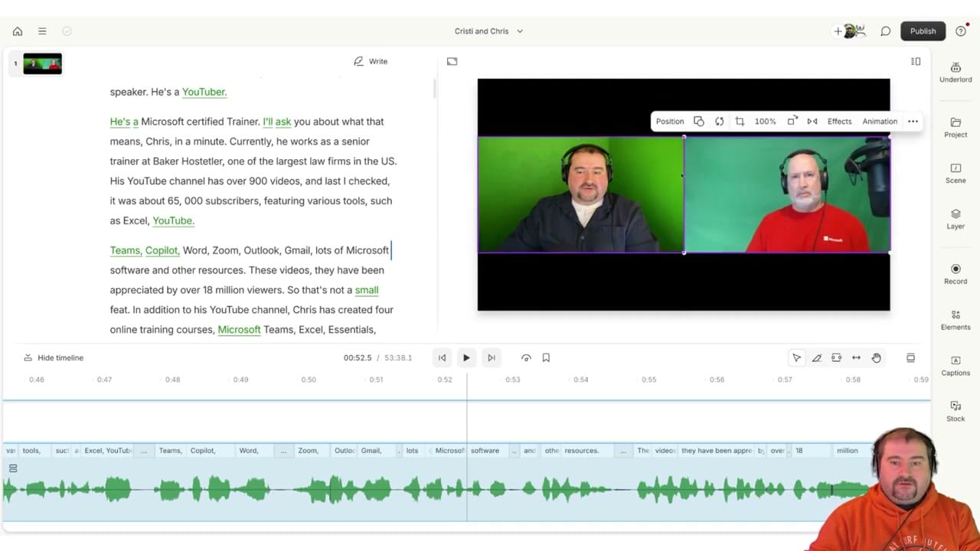Switch to the Animation tab in video toolbar
980x551 pixels.
879,121
